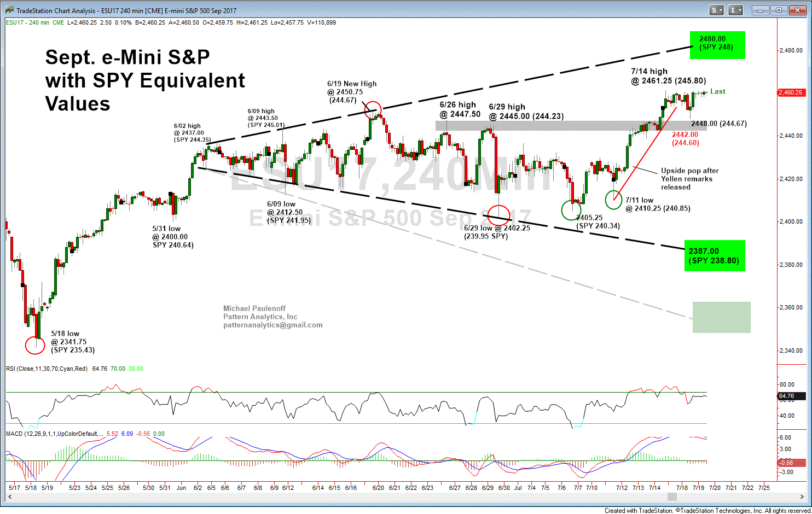This screenshot has height=514, width=812.
Task: Click the 7/14 high @ 2461.25 annotation
Action: pos(668,76)
